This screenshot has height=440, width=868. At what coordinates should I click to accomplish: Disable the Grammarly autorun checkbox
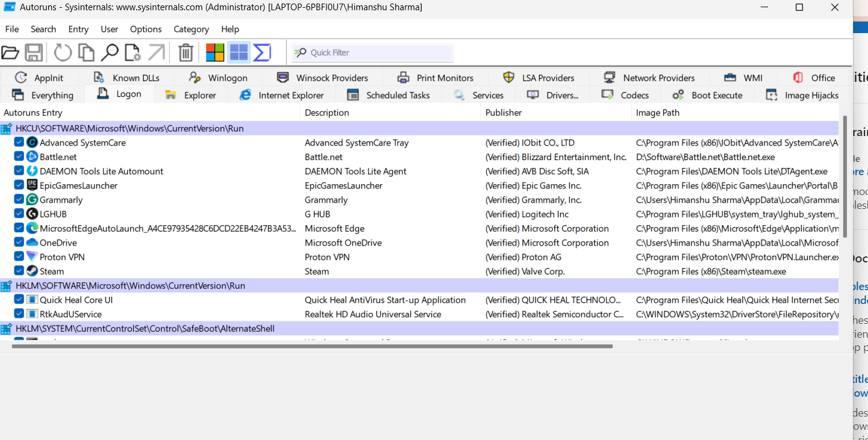[19, 199]
